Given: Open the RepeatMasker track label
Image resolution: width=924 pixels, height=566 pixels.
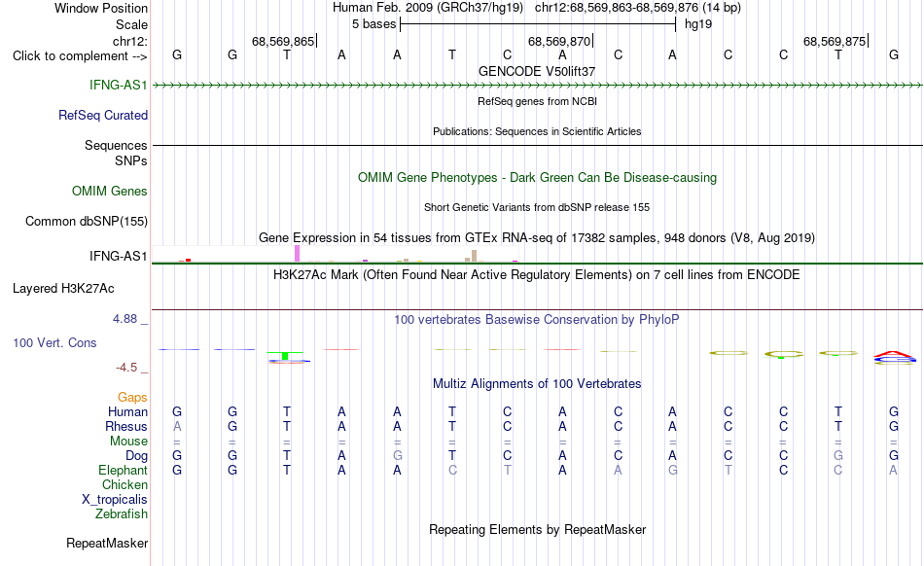Looking at the screenshot, I should [x=107, y=543].
